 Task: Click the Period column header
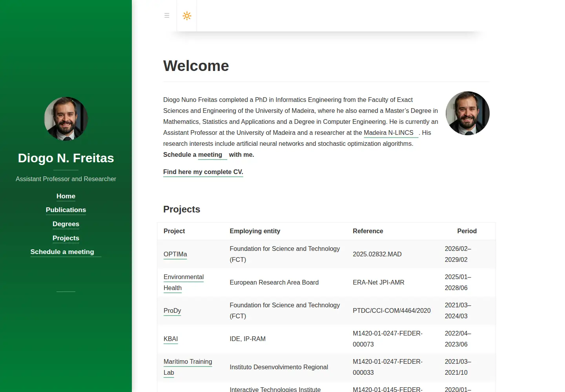click(467, 231)
